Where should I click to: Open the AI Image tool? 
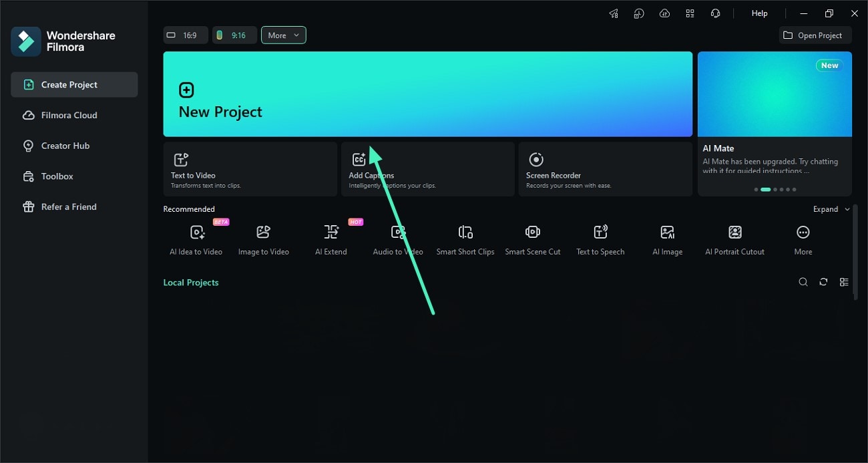click(x=667, y=239)
